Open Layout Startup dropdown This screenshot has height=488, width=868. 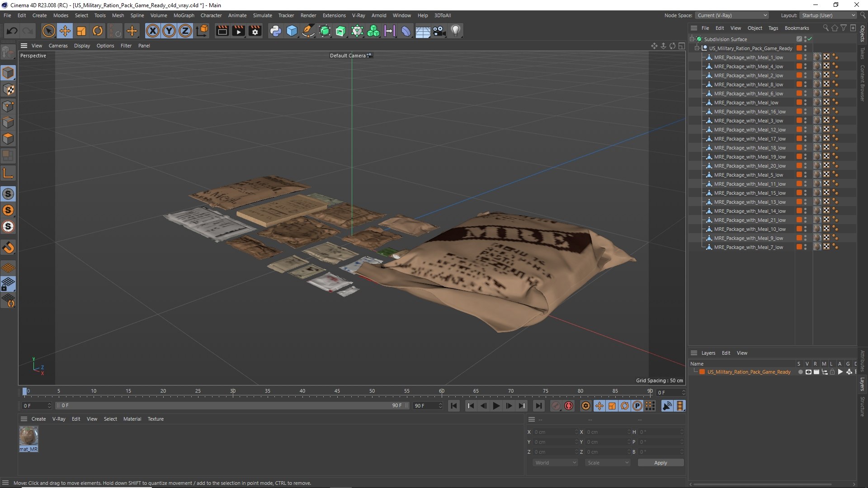pos(828,15)
